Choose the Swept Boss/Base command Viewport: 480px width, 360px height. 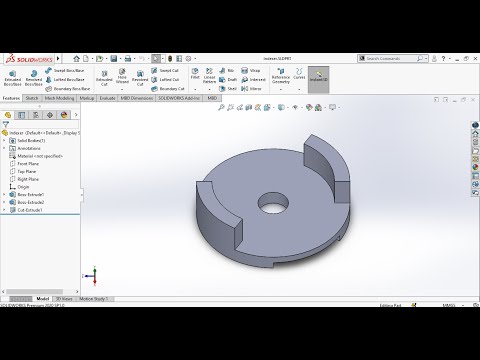tap(65, 71)
